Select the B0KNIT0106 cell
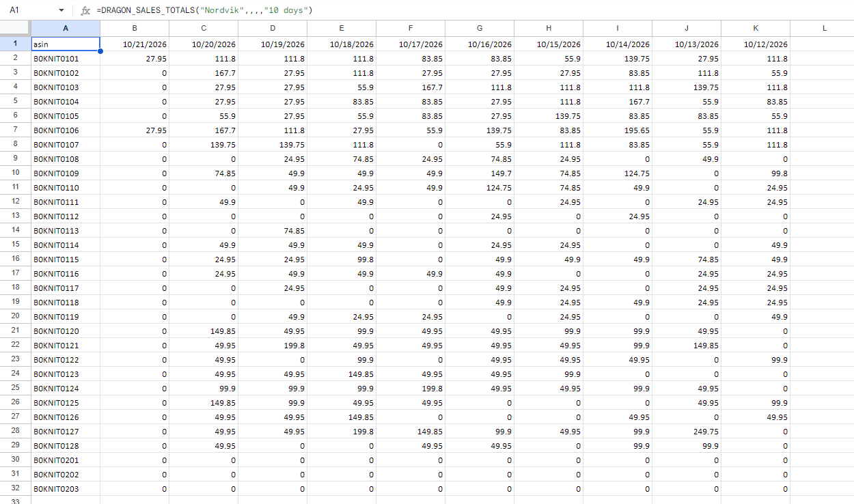 [66, 130]
